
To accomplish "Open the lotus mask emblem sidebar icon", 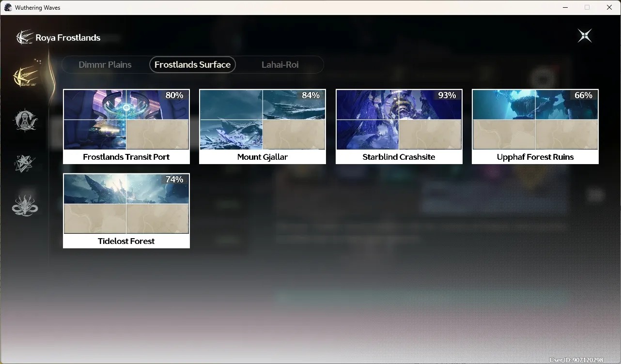I will tap(25, 206).
